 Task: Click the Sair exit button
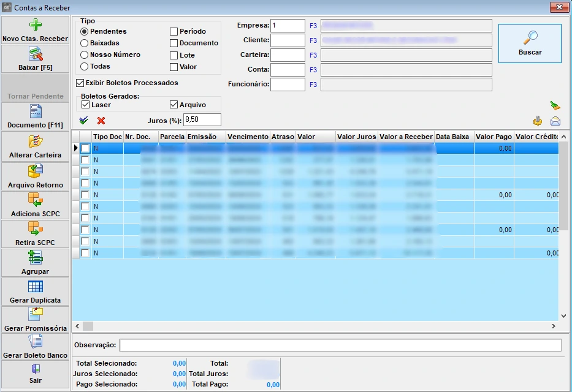36,373
